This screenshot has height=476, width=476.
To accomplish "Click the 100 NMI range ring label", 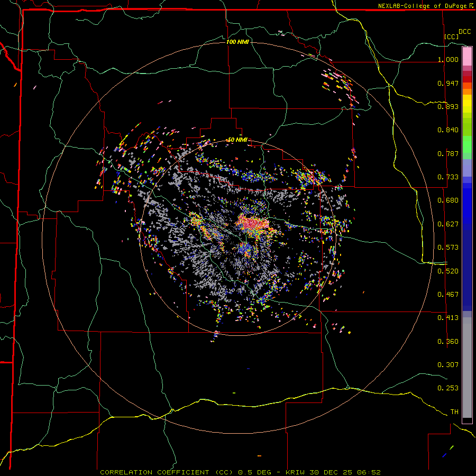I will tap(237, 42).
